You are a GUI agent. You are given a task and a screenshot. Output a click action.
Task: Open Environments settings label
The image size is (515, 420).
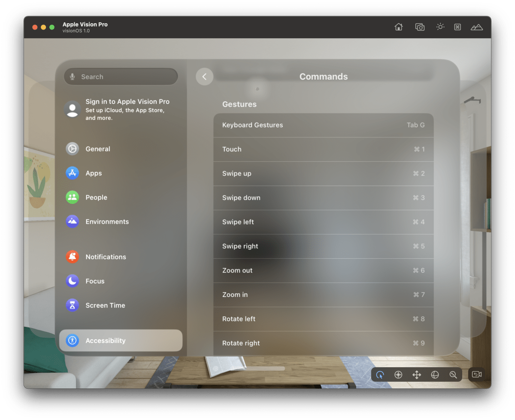[107, 222]
